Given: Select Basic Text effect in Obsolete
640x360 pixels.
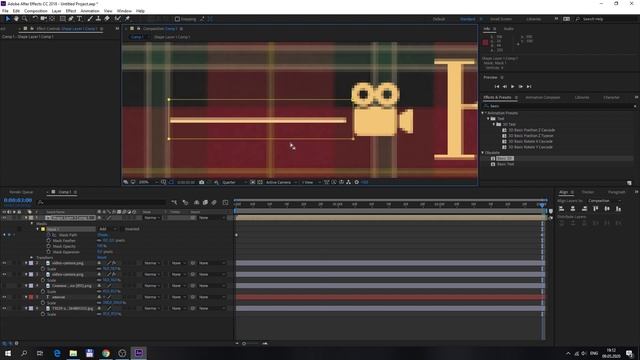Looking at the screenshot, I should (505, 164).
